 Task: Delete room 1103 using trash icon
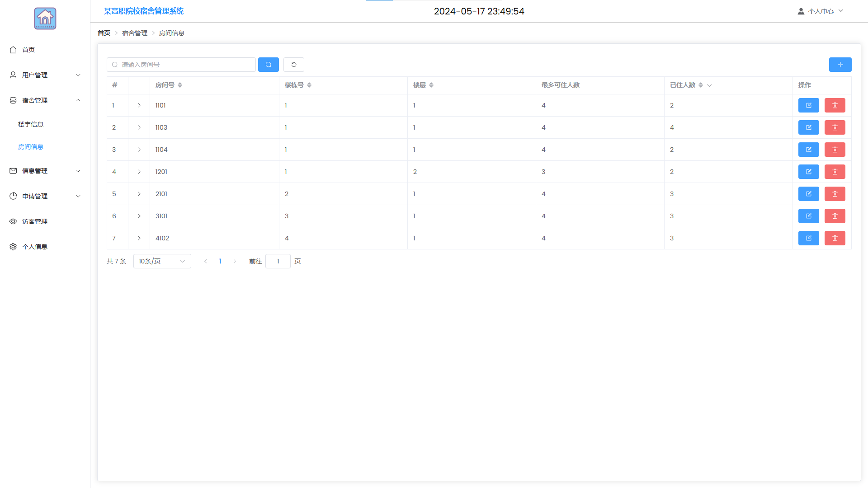pyautogui.click(x=835, y=127)
